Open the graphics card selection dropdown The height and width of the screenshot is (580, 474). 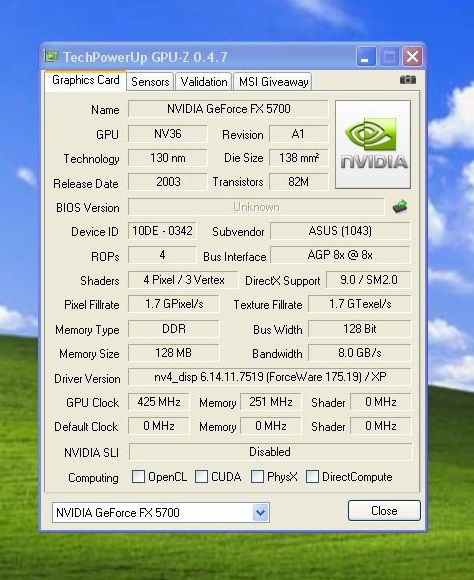point(260,513)
